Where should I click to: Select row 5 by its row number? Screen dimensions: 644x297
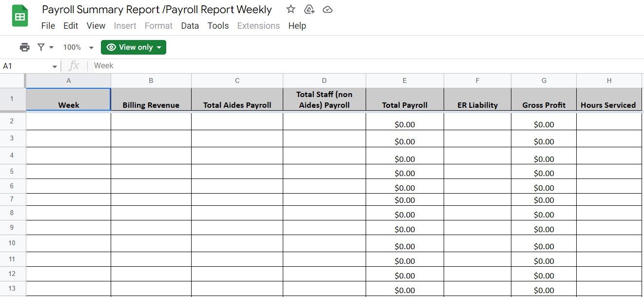13,171
